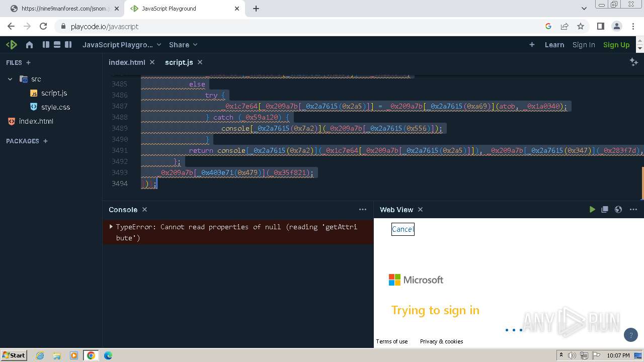Image resolution: width=644 pixels, height=362 pixels.
Task: Select the left-sidebar layout icon
Action: [x=46, y=45]
